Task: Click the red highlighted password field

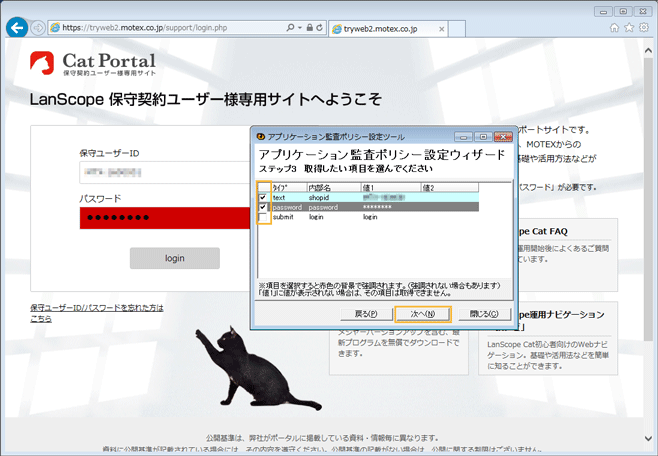Action: (x=164, y=218)
